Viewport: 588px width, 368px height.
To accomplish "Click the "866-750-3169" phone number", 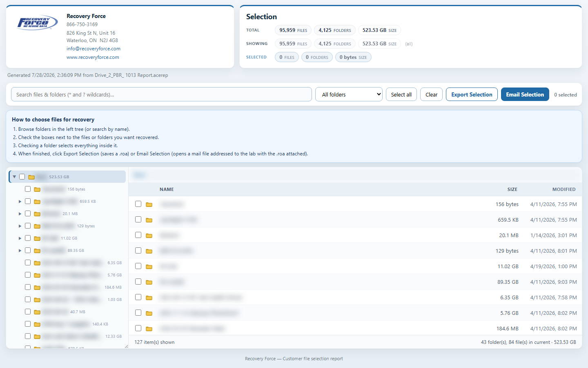I will coord(82,25).
